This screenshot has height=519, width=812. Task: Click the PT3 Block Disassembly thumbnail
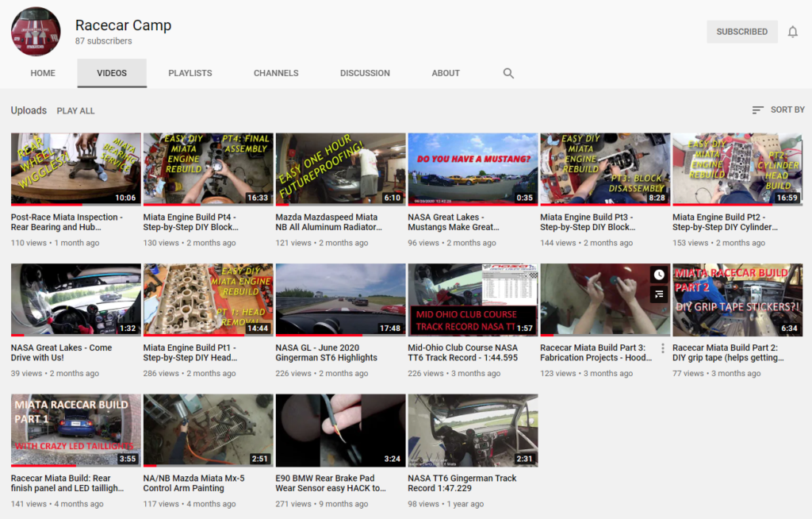[605, 170]
